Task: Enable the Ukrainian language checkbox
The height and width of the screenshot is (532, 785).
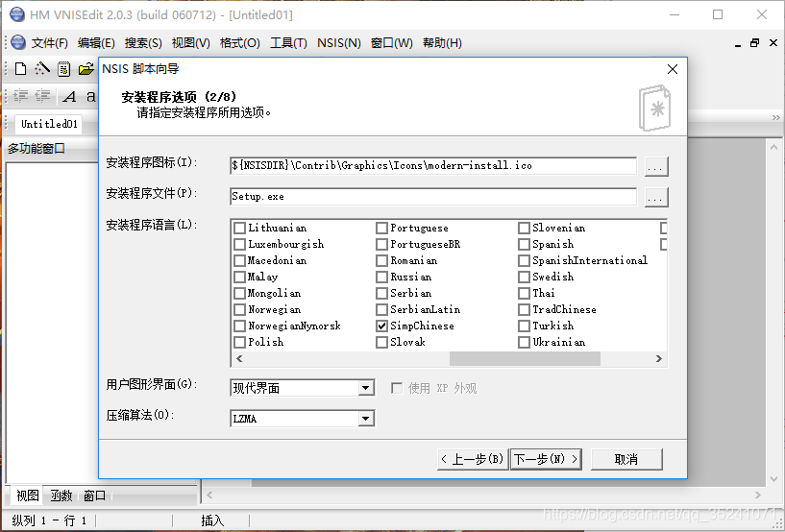Action: point(525,342)
